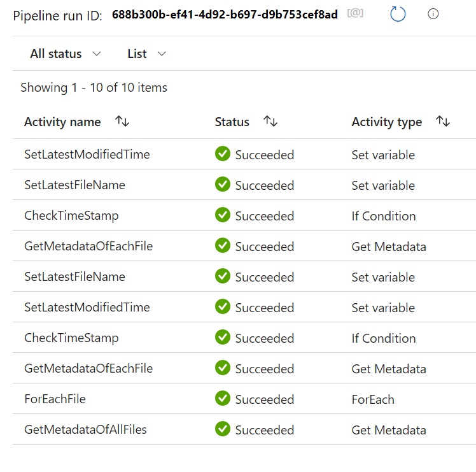Click success checkmark of GetMetadataOfAllFiles row
The height and width of the screenshot is (472, 476).
(x=223, y=429)
